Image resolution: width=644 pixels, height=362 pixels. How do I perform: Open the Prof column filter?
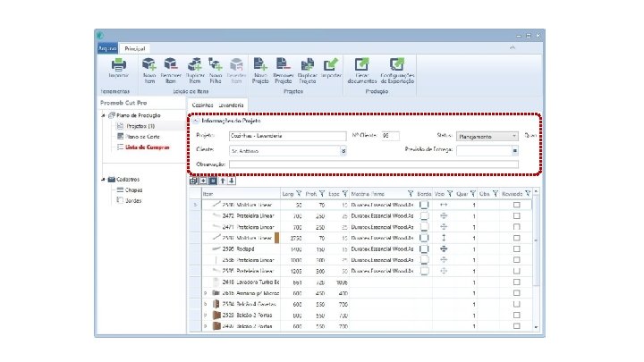pyautogui.click(x=322, y=193)
